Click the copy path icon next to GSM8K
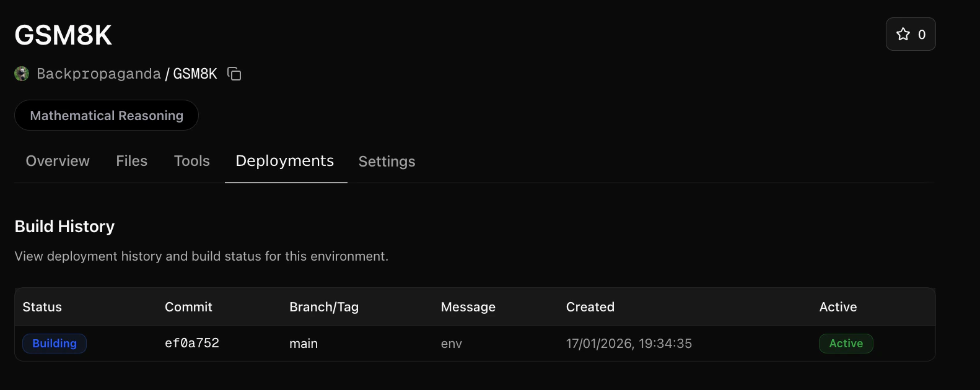The width and height of the screenshot is (980, 390). (234, 74)
